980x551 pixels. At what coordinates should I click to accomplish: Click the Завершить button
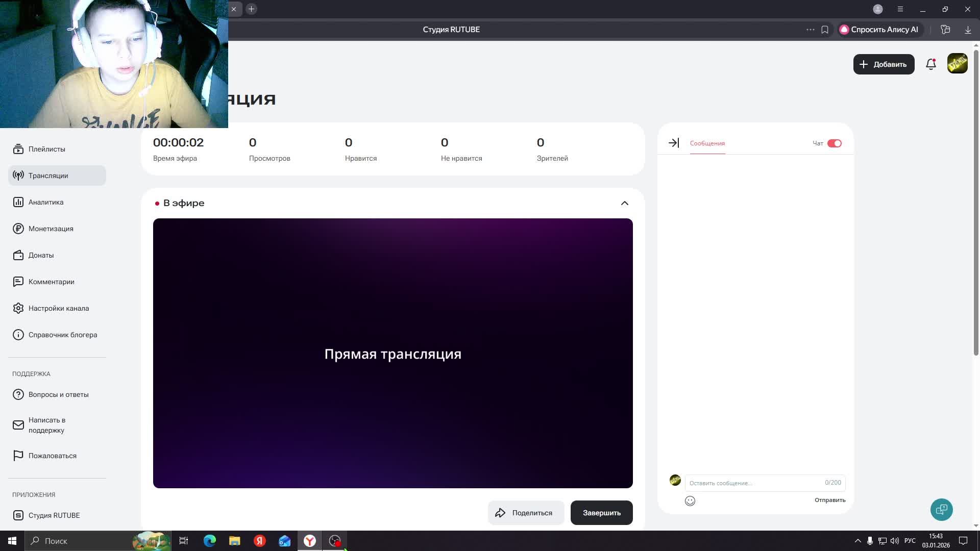601,513
